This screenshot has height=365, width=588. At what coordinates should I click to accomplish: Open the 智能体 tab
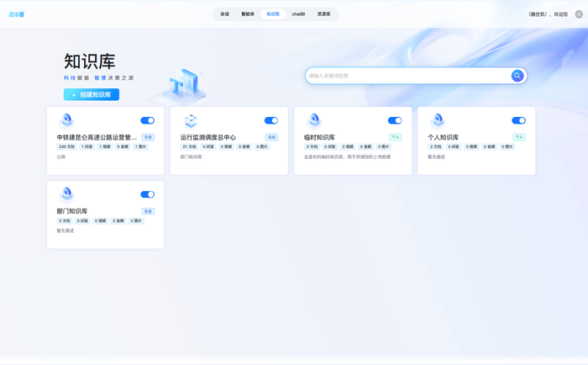tap(248, 14)
